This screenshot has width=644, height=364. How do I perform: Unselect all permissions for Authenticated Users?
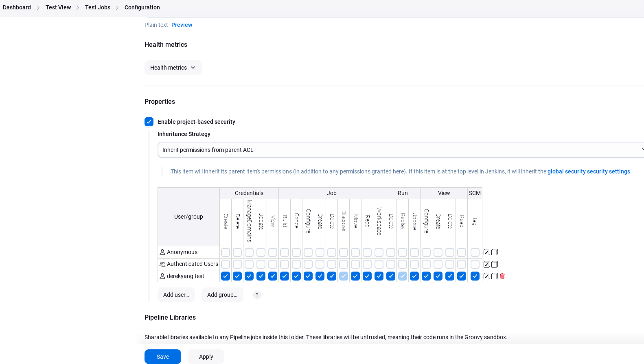(x=495, y=264)
